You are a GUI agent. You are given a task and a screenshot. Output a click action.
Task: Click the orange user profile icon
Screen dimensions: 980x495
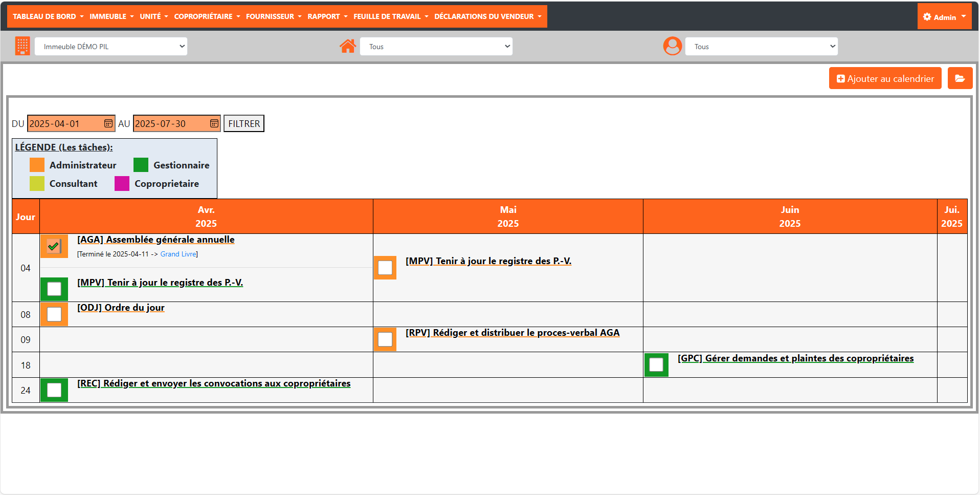(672, 46)
